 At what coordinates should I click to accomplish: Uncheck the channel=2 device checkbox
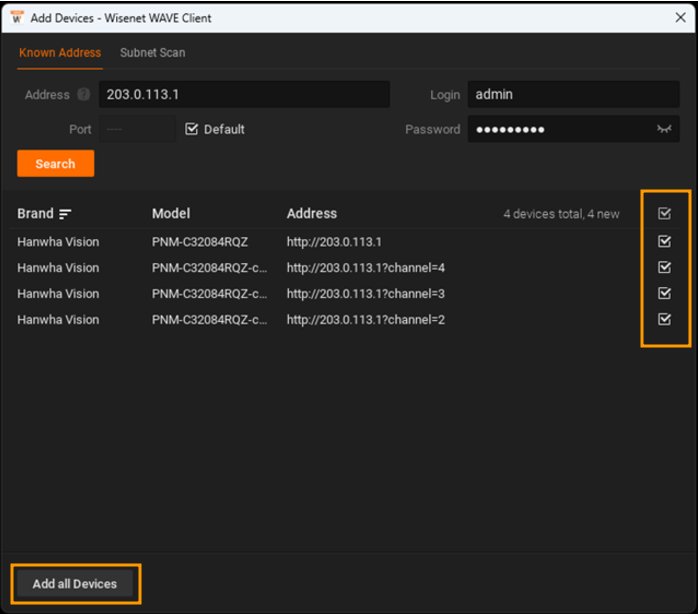(664, 319)
